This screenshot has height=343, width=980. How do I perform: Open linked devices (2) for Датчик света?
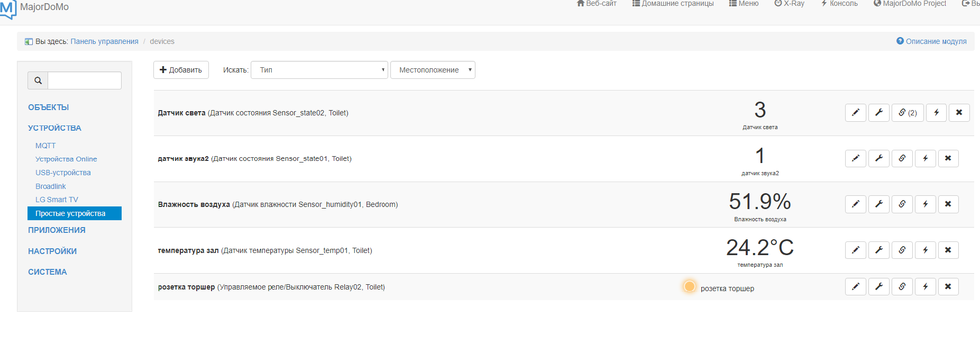(907, 113)
